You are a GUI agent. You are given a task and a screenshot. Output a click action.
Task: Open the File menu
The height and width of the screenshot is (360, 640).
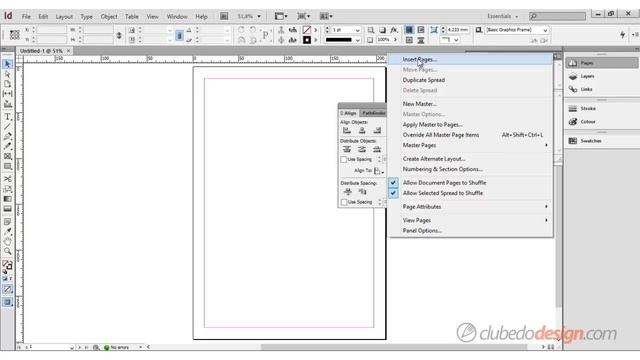(x=26, y=17)
